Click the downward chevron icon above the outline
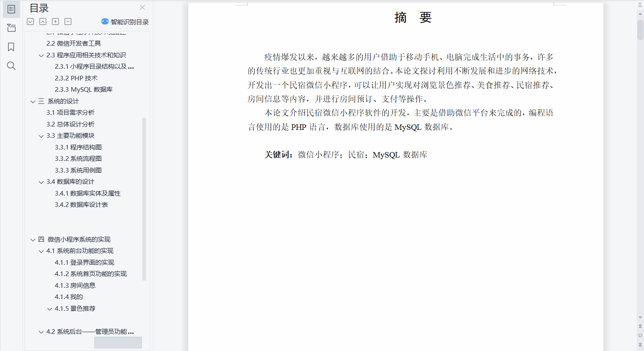This screenshot has height=351, width=644. pyautogui.click(x=30, y=21)
